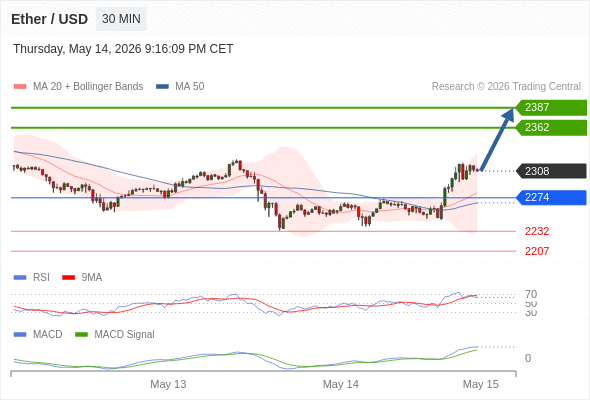Click the May 13 date axis label
Viewport: 590px width, 400px height.
[x=168, y=384]
